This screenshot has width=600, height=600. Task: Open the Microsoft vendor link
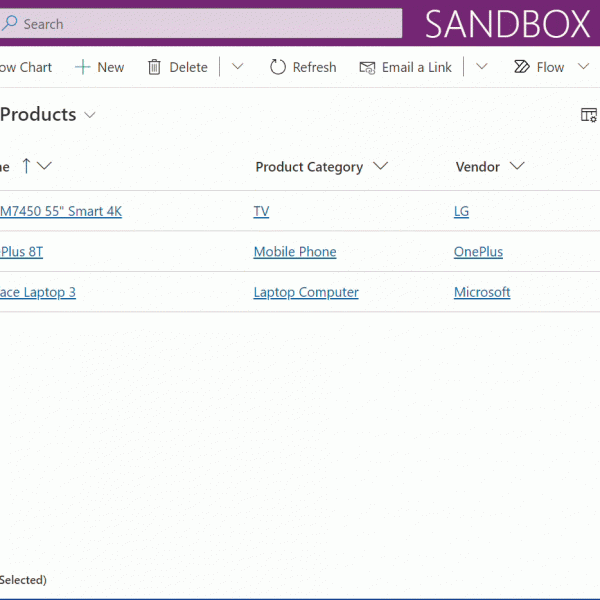(482, 292)
